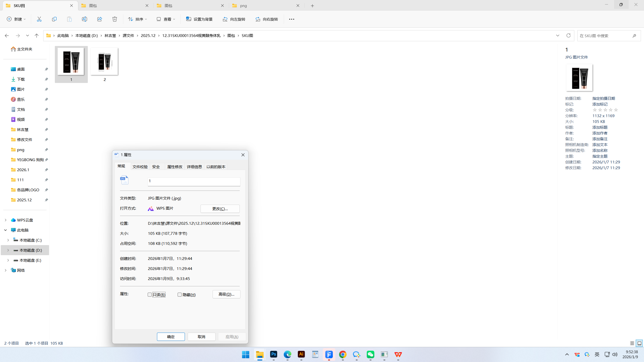The height and width of the screenshot is (362, 644).
Task: Select image thumbnail named 2
Action: (x=104, y=64)
